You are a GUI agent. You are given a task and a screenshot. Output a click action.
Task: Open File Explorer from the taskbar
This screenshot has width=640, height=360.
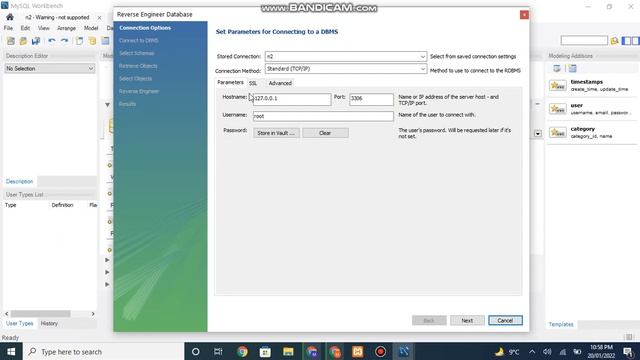[288, 351]
